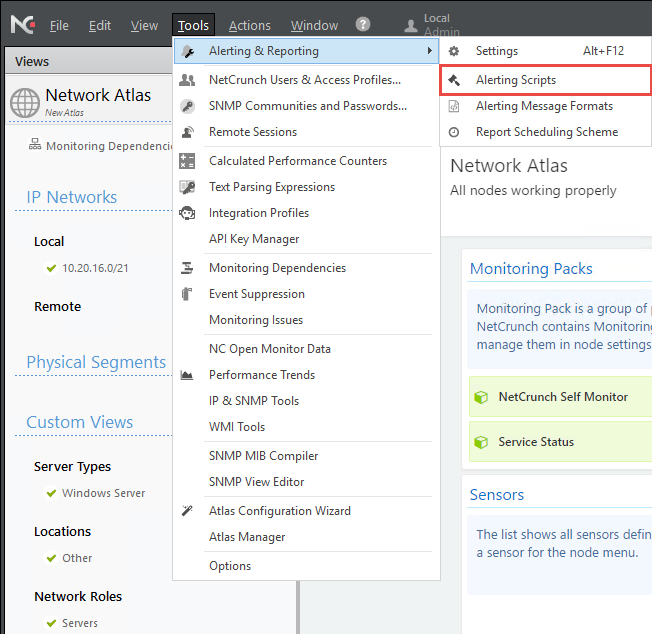The image size is (652, 634).
Task: Click the green check beside 10.20.16.0/21
Action: click(x=51, y=268)
